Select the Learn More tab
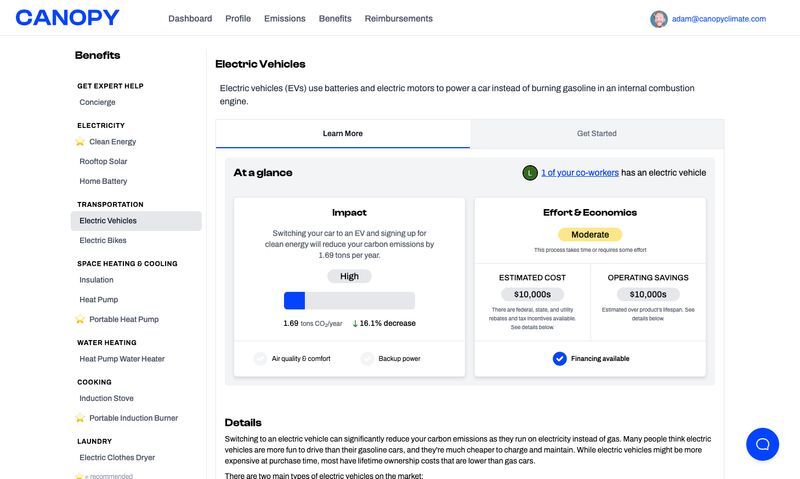800x479 pixels. [343, 134]
